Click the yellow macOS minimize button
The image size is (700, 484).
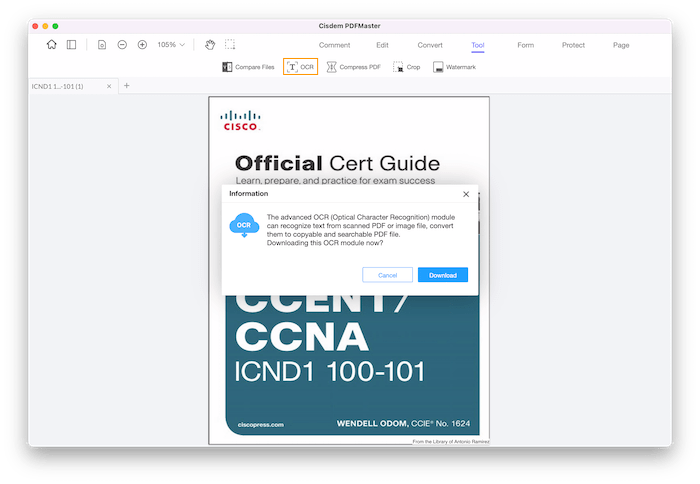point(45,26)
